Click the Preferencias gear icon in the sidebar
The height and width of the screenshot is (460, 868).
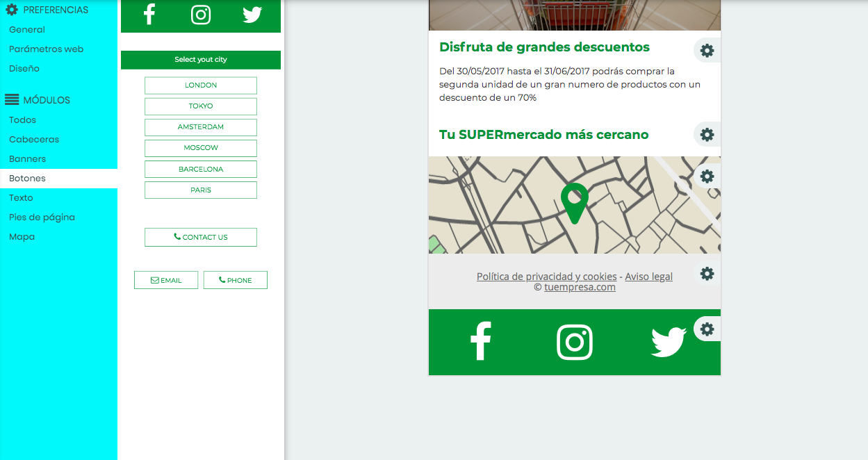tap(12, 10)
